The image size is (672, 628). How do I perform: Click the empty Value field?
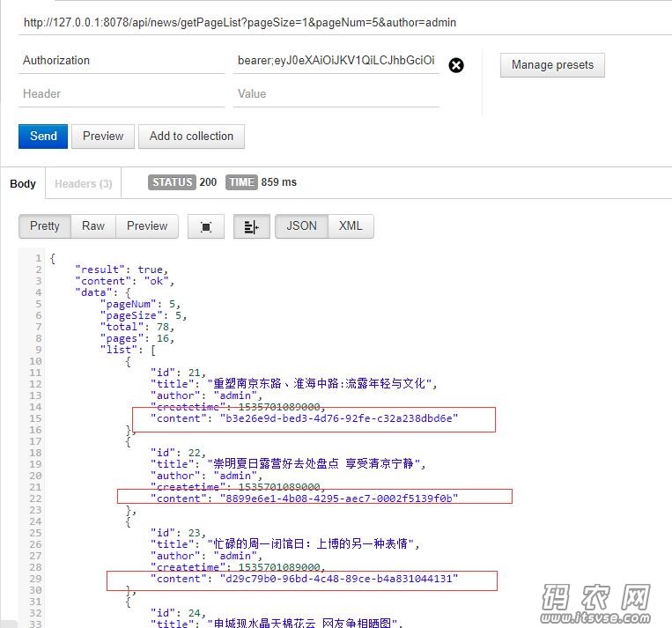click(336, 94)
